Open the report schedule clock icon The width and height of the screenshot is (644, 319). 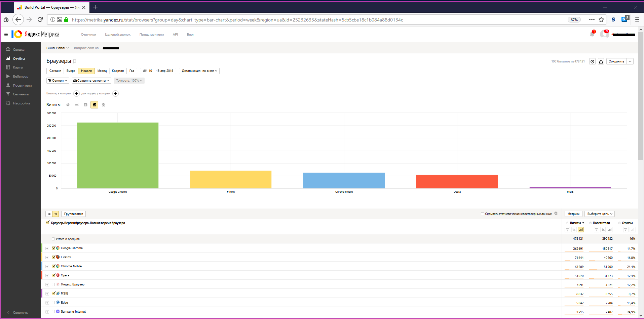click(593, 61)
